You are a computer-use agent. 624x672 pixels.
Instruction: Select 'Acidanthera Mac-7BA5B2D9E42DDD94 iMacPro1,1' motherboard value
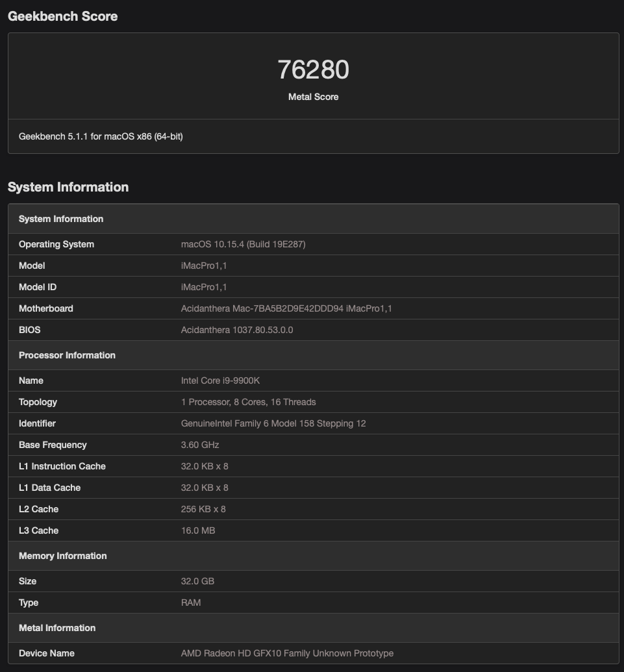286,308
